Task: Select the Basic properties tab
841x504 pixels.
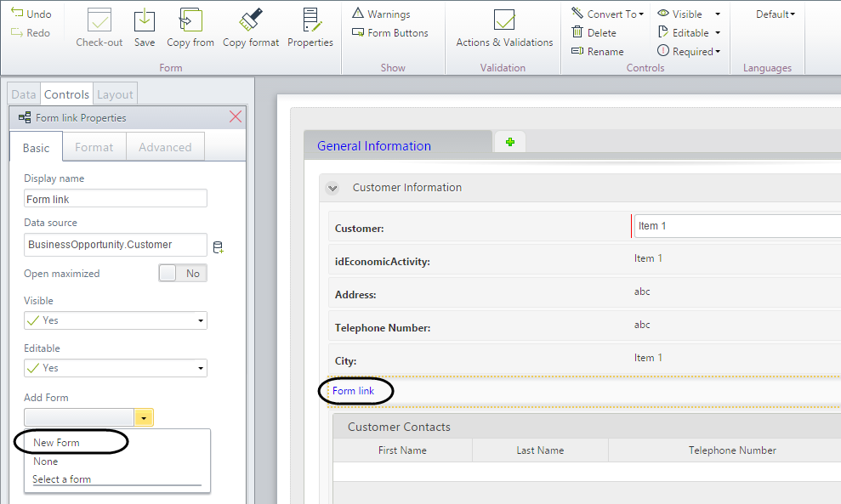Action: click(x=36, y=147)
